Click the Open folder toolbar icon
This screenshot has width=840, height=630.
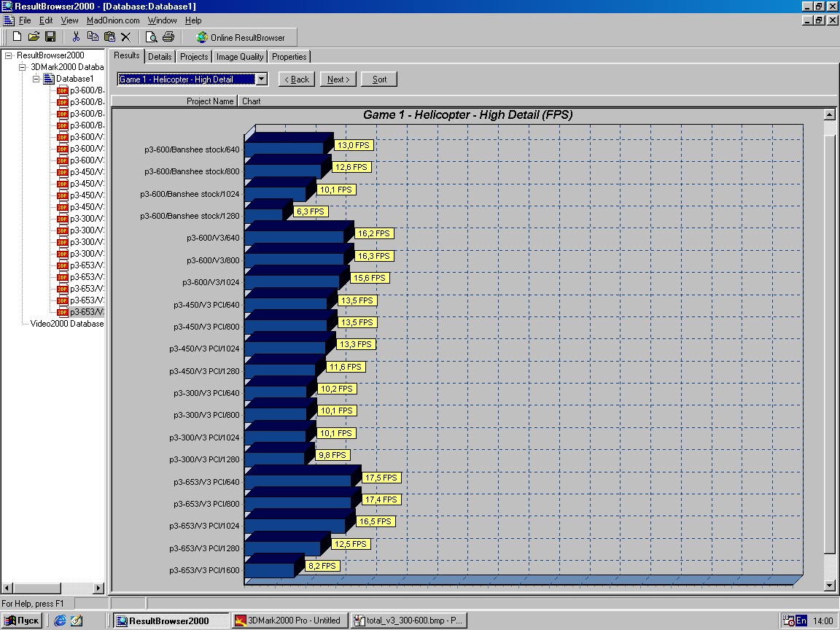coord(34,37)
